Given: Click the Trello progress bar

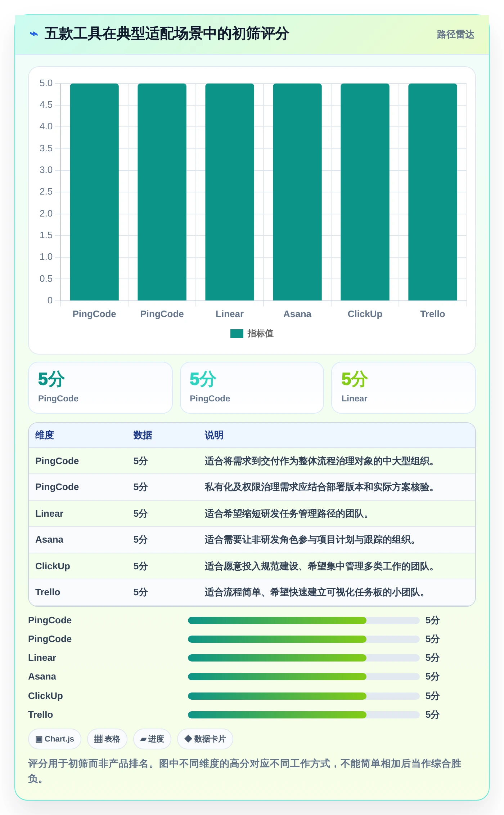Looking at the screenshot, I should [x=303, y=715].
